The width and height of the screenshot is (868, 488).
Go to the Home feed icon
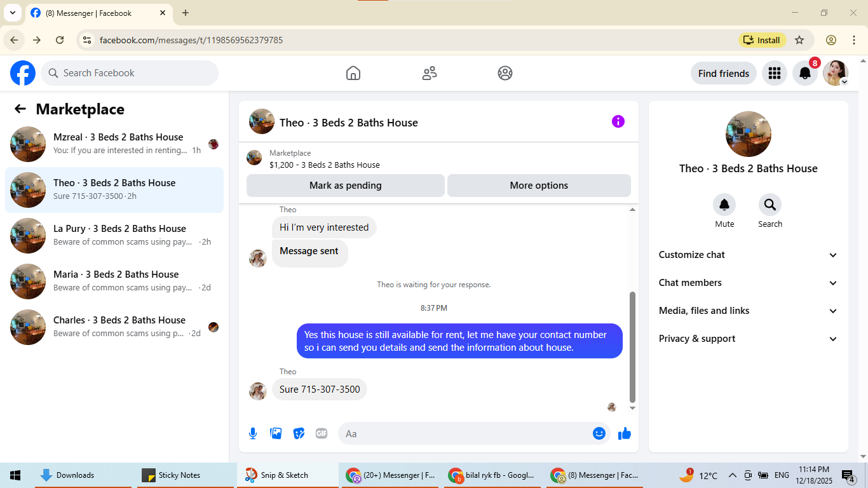point(353,73)
